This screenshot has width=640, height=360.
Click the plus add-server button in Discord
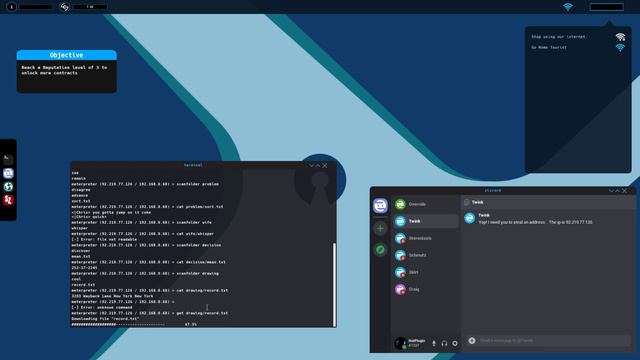point(380,229)
